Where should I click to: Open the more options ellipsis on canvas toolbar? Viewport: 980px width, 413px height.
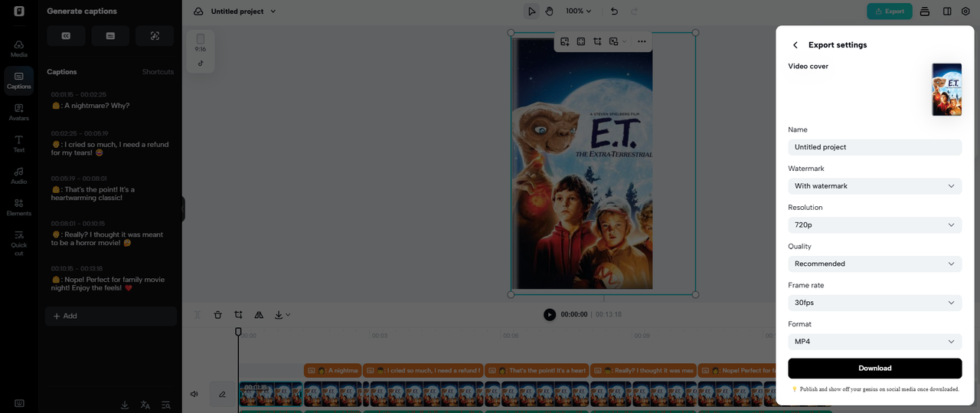click(x=642, y=41)
